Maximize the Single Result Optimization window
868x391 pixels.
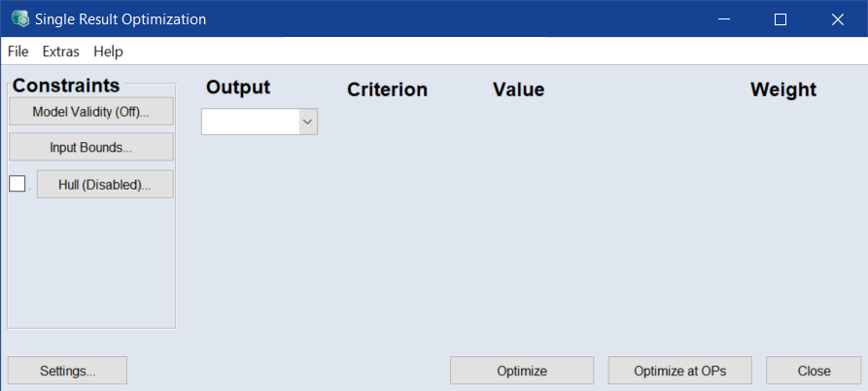click(780, 19)
